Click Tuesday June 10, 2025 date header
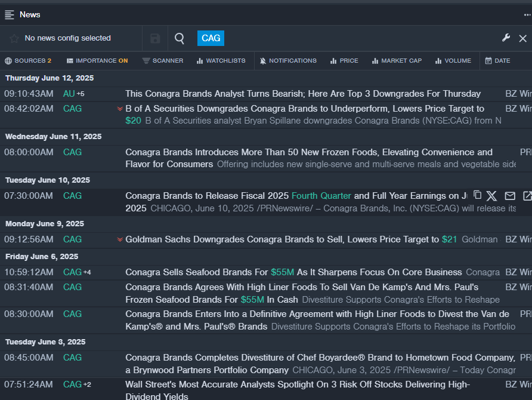 click(48, 180)
